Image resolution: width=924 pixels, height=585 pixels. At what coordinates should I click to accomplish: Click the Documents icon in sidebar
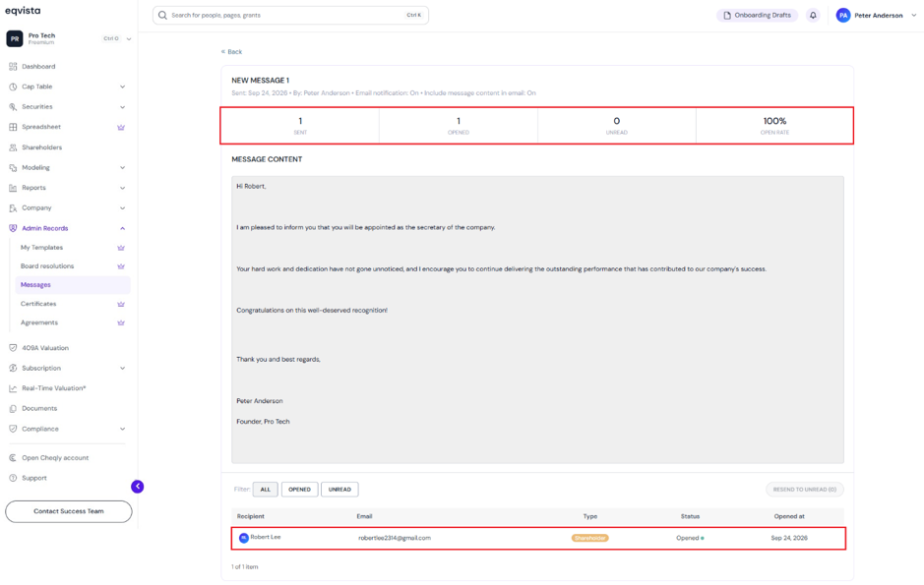click(x=13, y=408)
